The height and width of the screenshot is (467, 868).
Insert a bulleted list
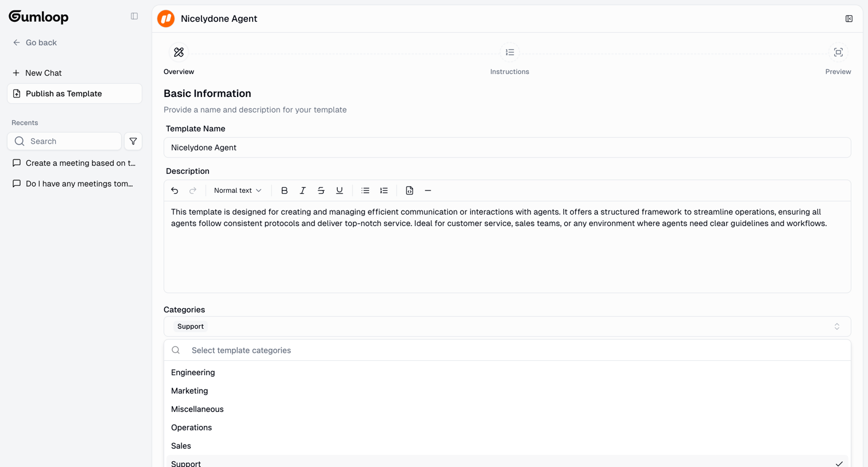[x=365, y=190]
